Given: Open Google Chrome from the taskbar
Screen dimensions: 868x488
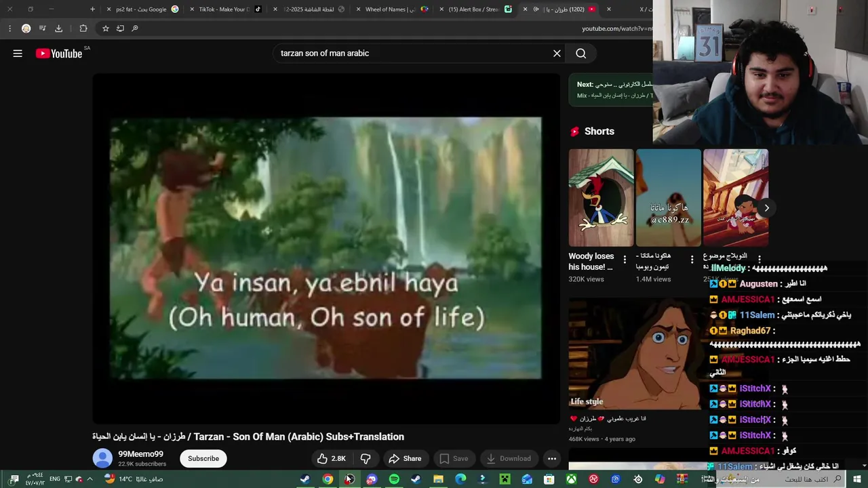Looking at the screenshot, I should point(328,479).
